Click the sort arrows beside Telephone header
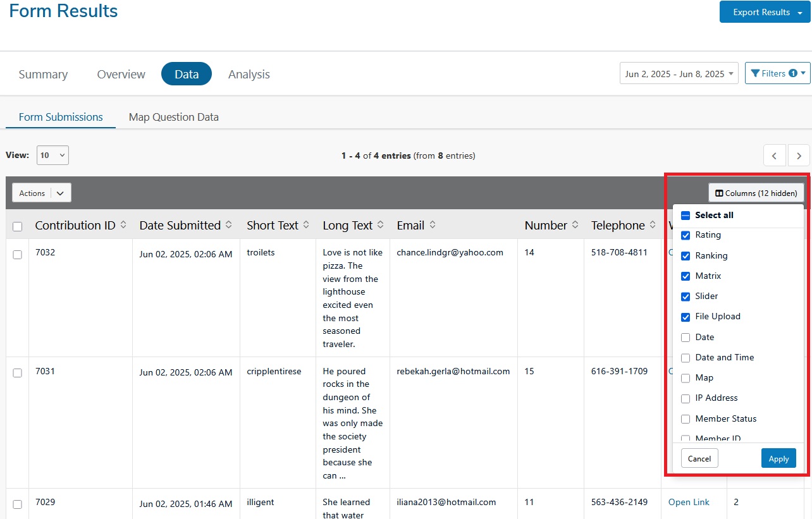Image resolution: width=812 pixels, height=519 pixels. 653,225
